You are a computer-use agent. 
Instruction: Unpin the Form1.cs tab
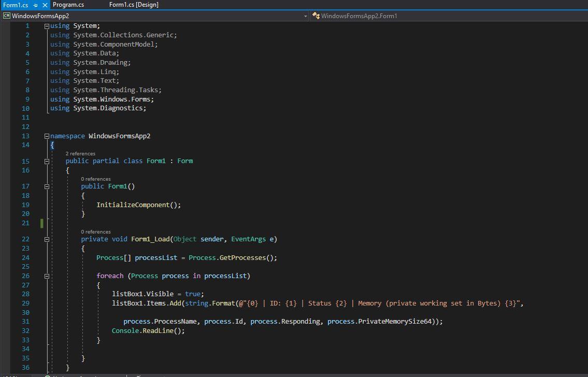(34, 4)
